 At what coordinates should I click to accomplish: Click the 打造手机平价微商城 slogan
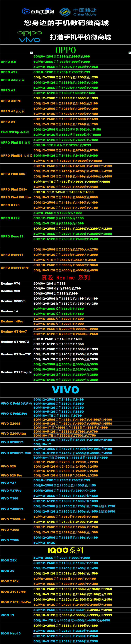tap(81, 37)
